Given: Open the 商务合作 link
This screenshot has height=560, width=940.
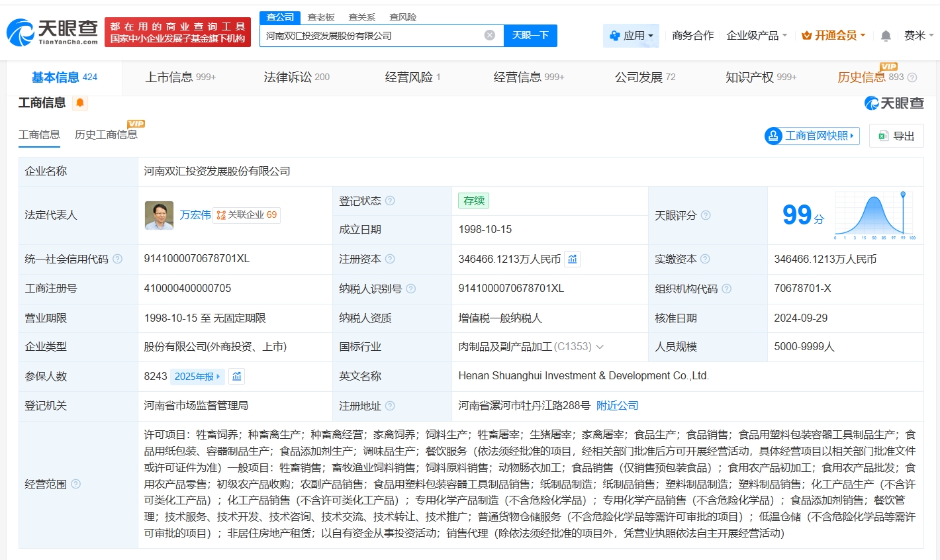Looking at the screenshot, I should 692,36.
